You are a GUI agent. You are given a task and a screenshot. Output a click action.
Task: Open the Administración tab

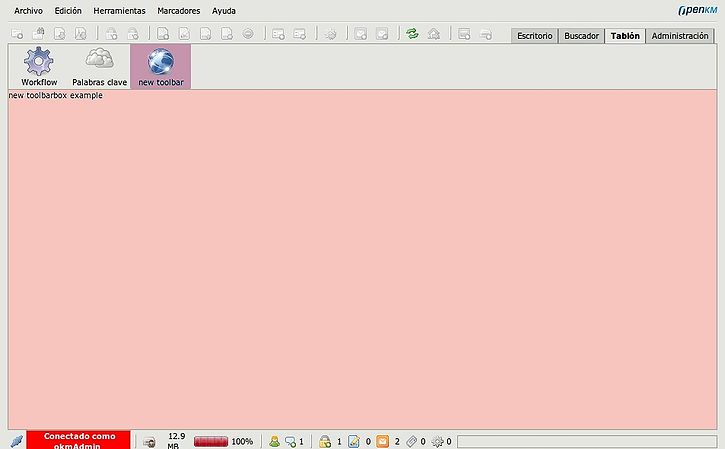pyautogui.click(x=680, y=36)
